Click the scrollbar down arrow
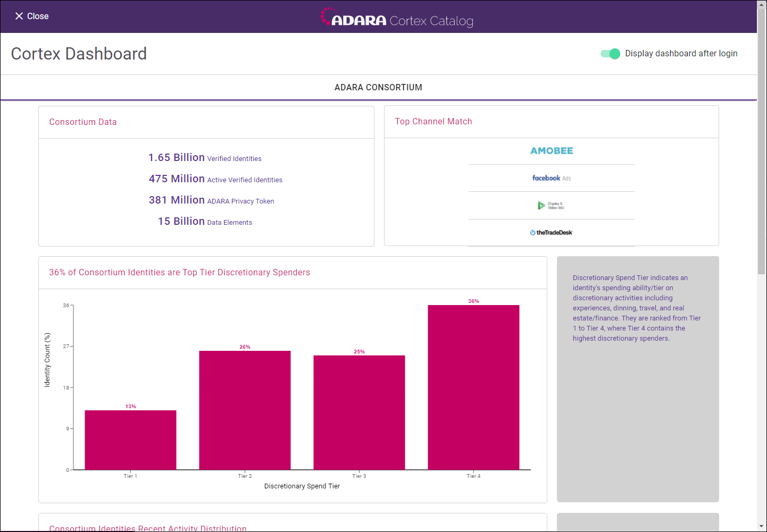767x532 pixels. (x=762, y=526)
